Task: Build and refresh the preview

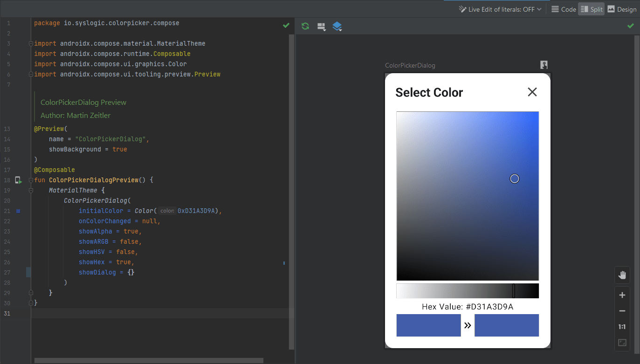Action: point(305,26)
